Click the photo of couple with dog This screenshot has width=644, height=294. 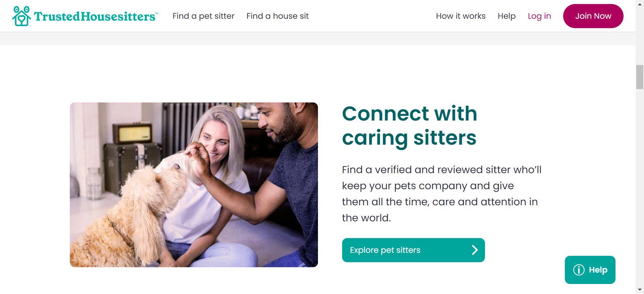(x=194, y=185)
